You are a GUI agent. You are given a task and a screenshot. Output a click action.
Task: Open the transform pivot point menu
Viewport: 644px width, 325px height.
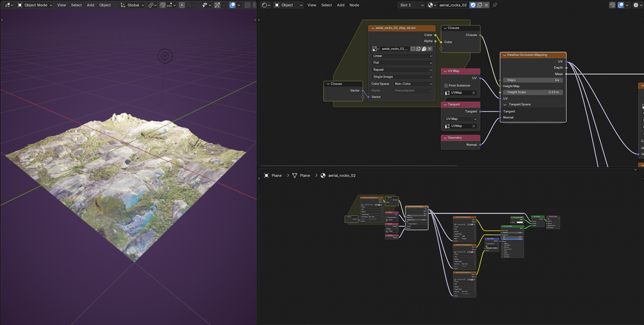point(153,5)
